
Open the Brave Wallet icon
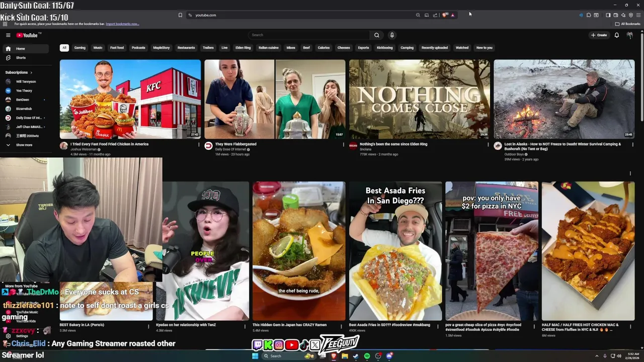pyautogui.click(x=616, y=15)
